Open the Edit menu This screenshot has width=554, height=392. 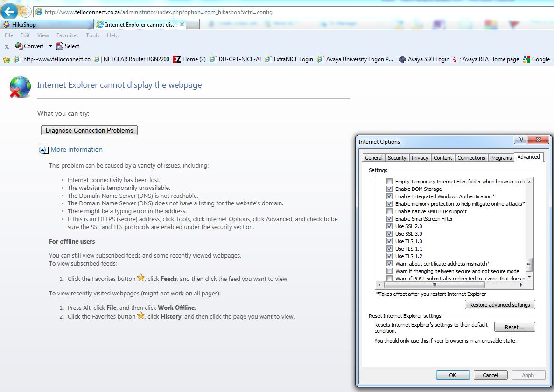25,35
